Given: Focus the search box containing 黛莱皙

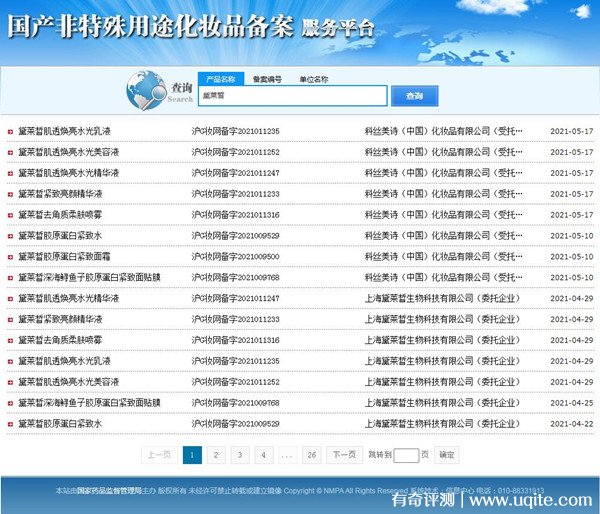Looking at the screenshot, I should 291,95.
